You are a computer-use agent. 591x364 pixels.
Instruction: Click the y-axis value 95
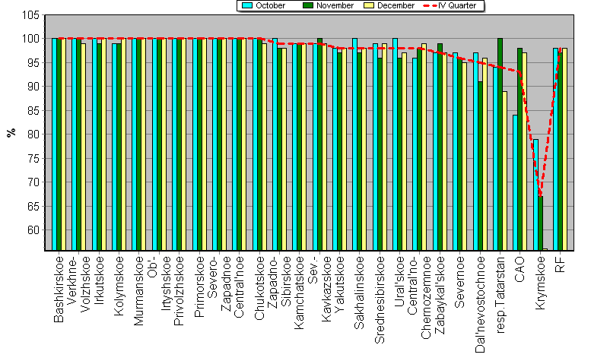[x=33, y=62]
